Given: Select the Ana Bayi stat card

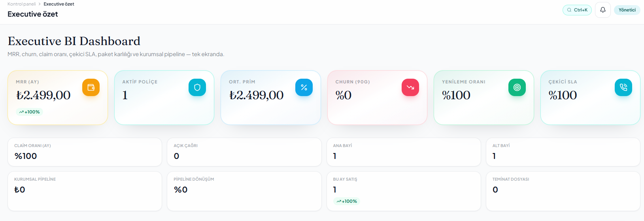Looking at the screenshot, I should click(x=404, y=152).
